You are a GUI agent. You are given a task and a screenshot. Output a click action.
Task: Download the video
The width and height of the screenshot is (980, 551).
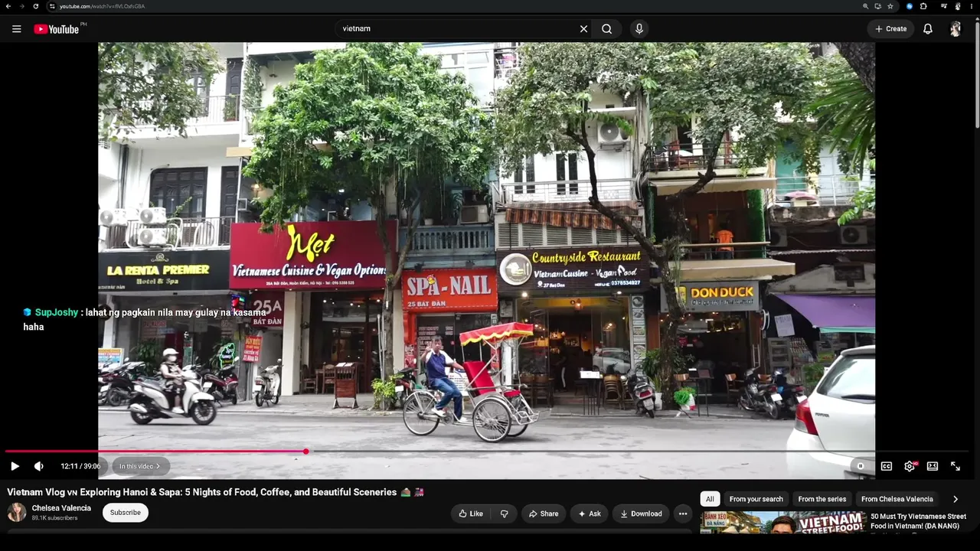pos(641,514)
